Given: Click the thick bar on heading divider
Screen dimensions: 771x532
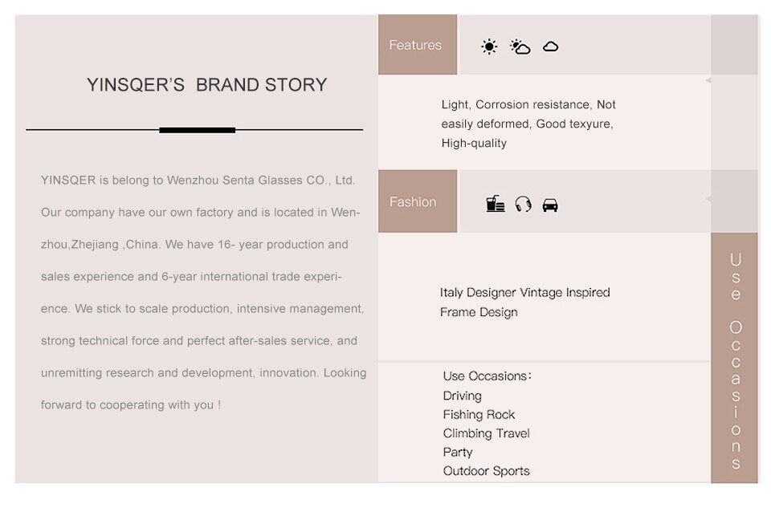Looking at the screenshot, I should coord(198,130).
